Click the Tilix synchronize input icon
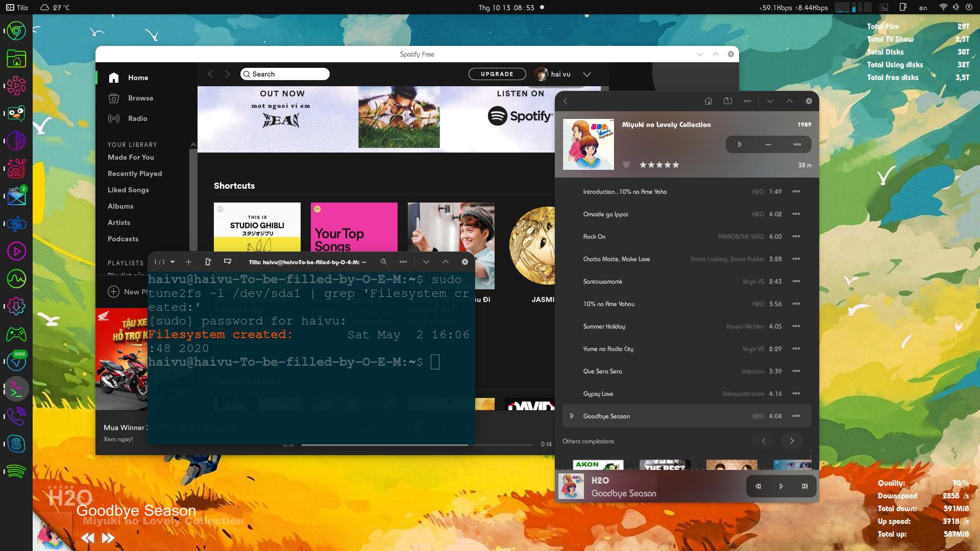980x551 pixels. 228,262
